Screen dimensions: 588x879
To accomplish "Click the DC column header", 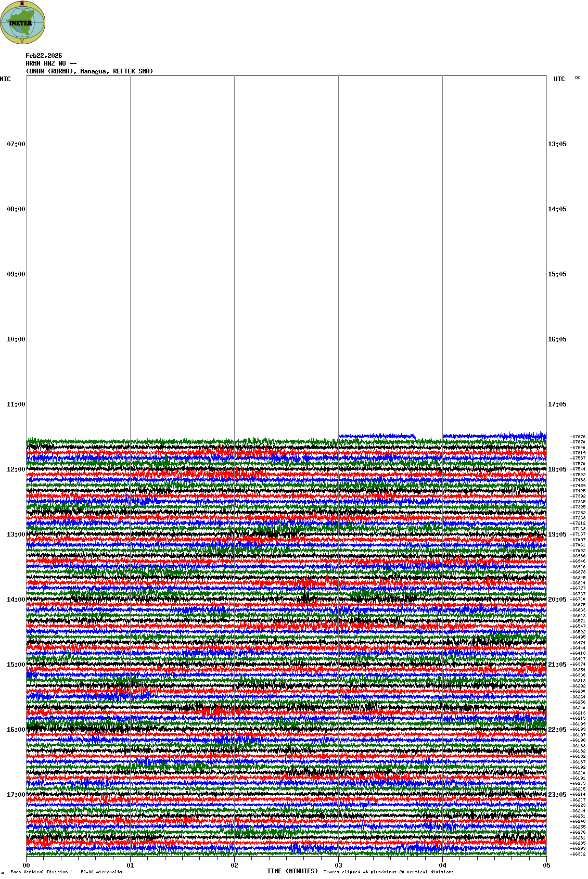I will pyautogui.click(x=578, y=78).
